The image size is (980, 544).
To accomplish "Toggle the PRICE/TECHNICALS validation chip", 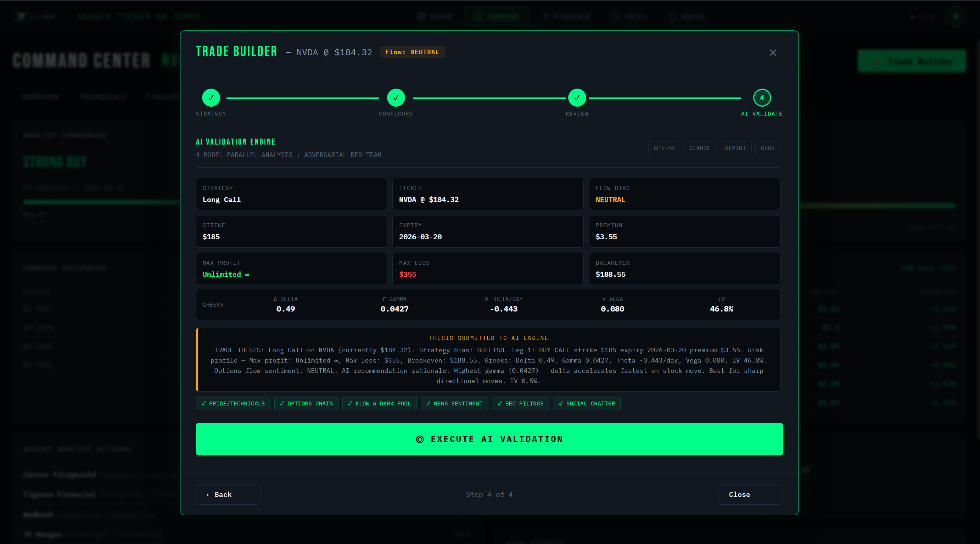I will coord(233,403).
